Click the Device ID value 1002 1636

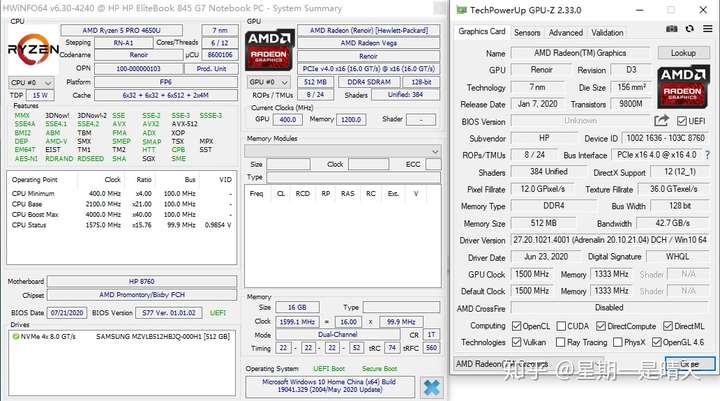665,138
